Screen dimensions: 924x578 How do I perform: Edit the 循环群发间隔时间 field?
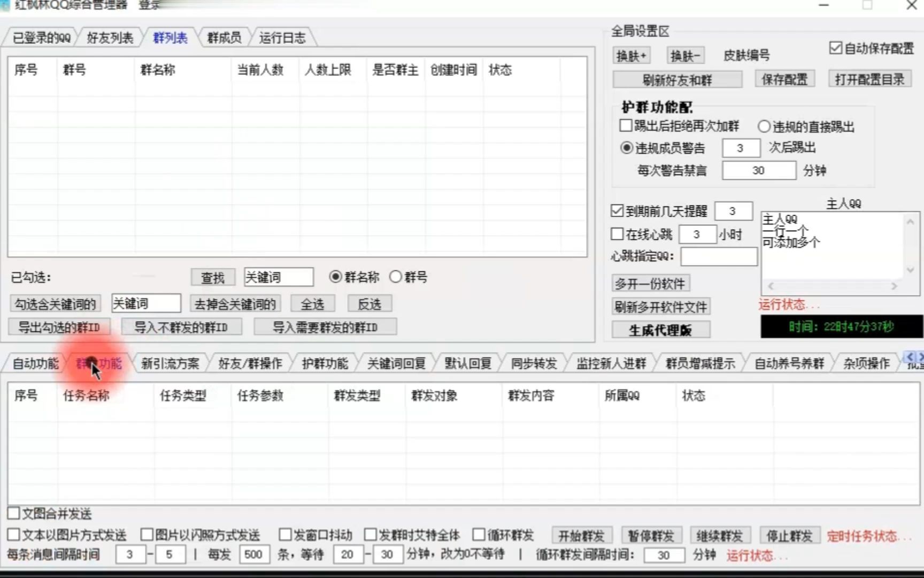(664, 555)
